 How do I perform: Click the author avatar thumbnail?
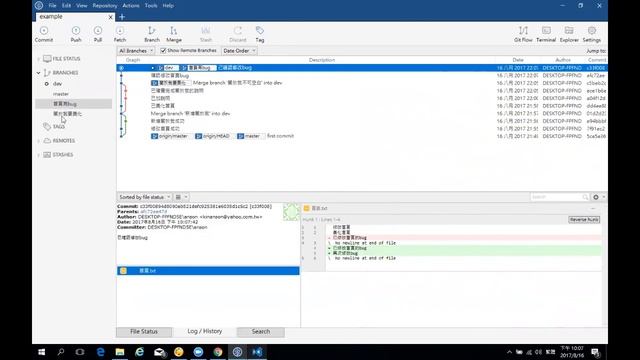(x=291, y=212)
